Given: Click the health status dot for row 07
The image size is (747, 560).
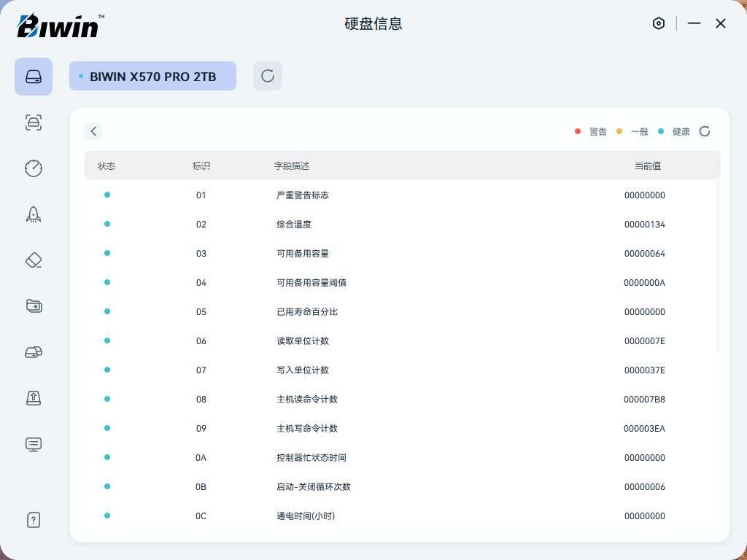Looking at the screenshot, I should pos(107,370).
